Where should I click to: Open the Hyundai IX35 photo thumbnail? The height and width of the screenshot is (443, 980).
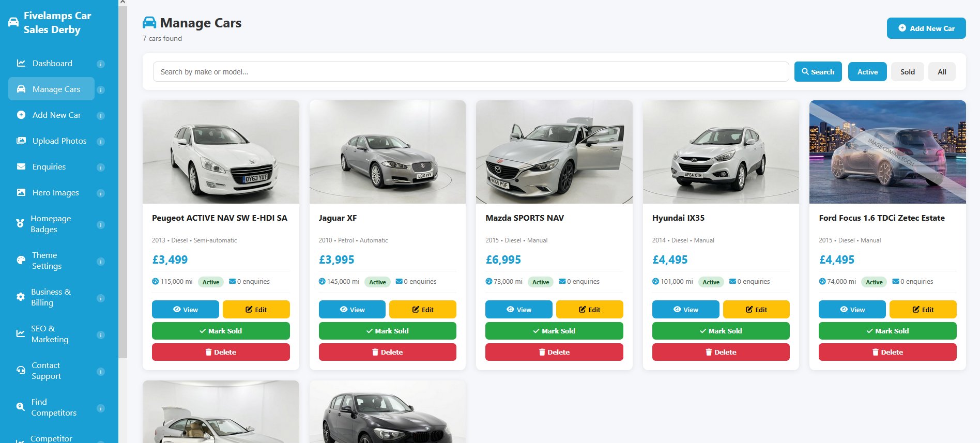(x=721, y=152)
